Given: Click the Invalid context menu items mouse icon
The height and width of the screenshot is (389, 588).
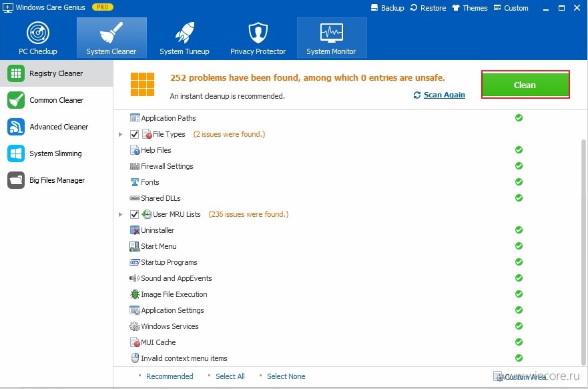Looking at the screenshot, I should (135, 358).
